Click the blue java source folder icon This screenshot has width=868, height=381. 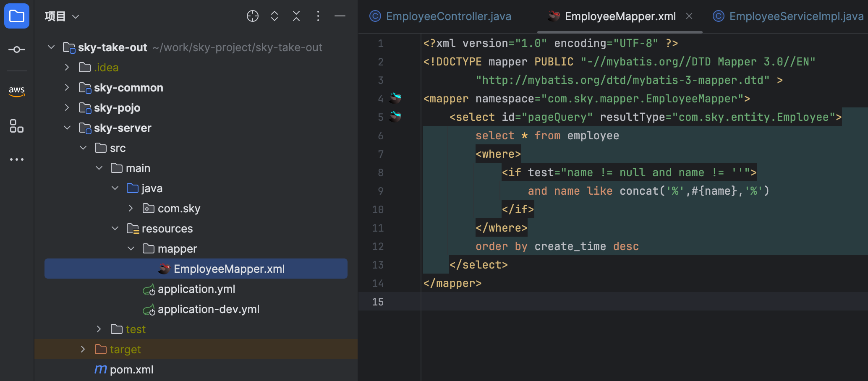[133, 188]
